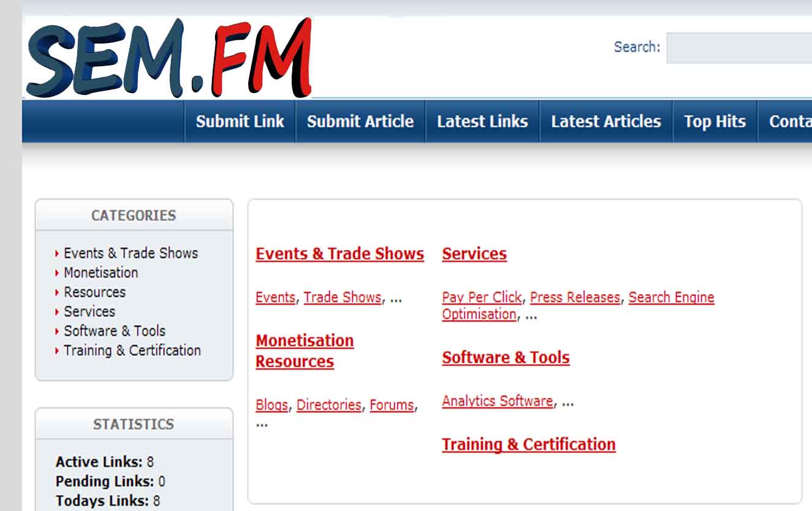
Task: Click the Pending Links statistic
Action: 110,482
